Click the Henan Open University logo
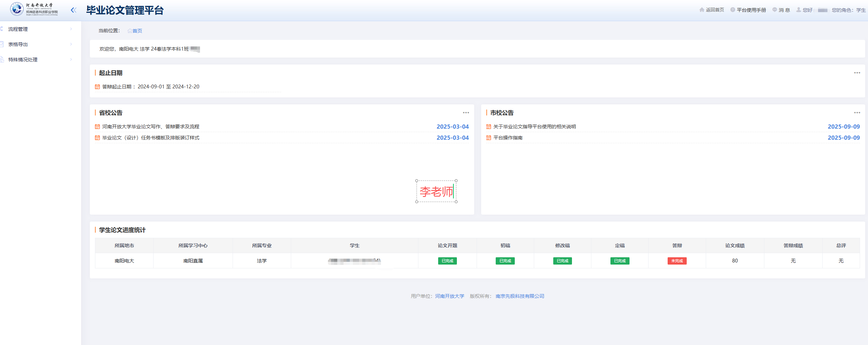Screen dimensions: 868x345 [34, 9]
